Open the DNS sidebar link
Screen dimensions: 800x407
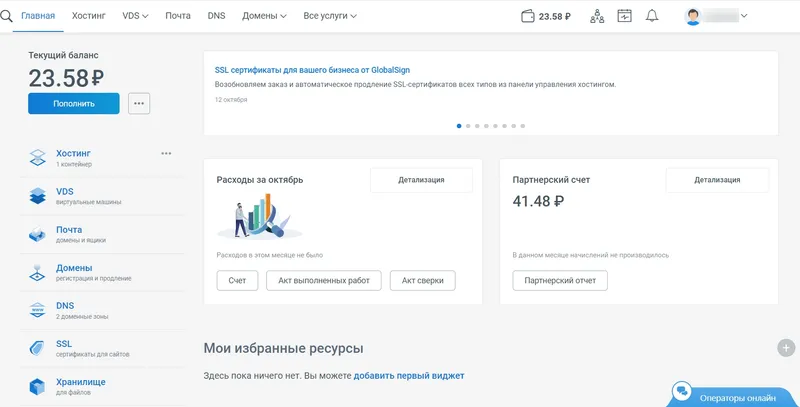click(65, 306)
